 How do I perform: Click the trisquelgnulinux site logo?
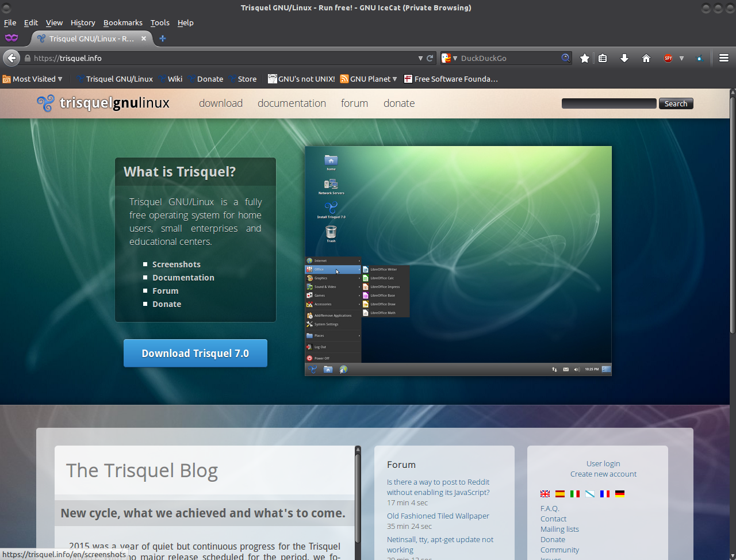tap(103, 103)
